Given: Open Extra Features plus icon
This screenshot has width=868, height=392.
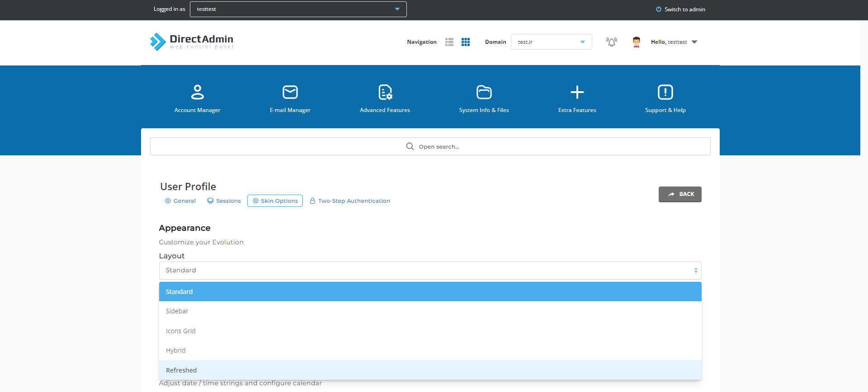Looking at the screenshot, I should (x=577, y=92).
